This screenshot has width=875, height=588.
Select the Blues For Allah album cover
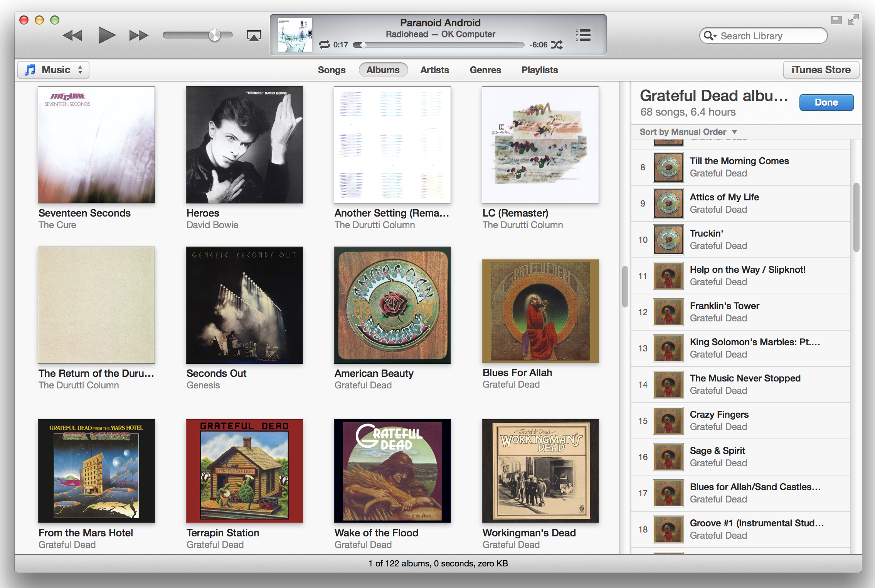pyautogui.click(x=540, y=311)
